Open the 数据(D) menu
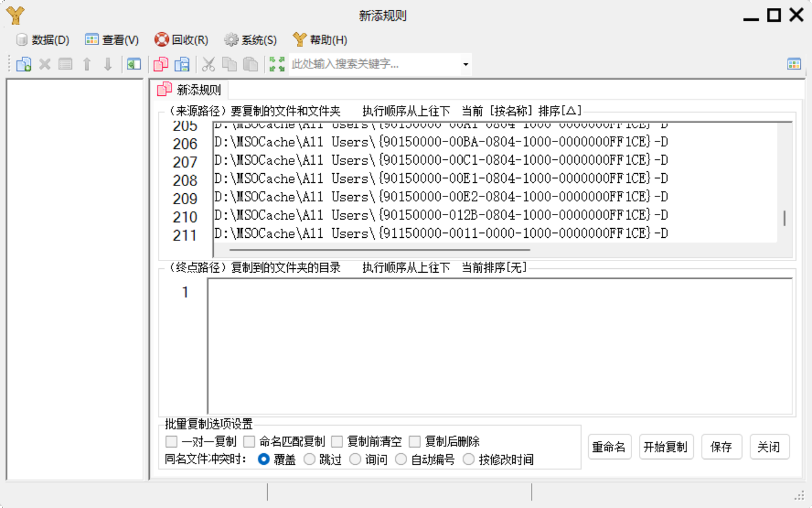 click(43, 40)
